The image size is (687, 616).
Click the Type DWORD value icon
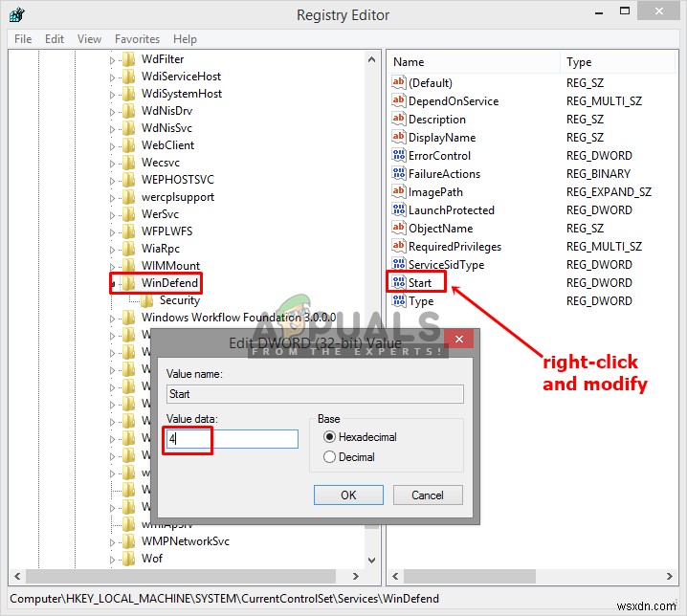coord(399,300)
